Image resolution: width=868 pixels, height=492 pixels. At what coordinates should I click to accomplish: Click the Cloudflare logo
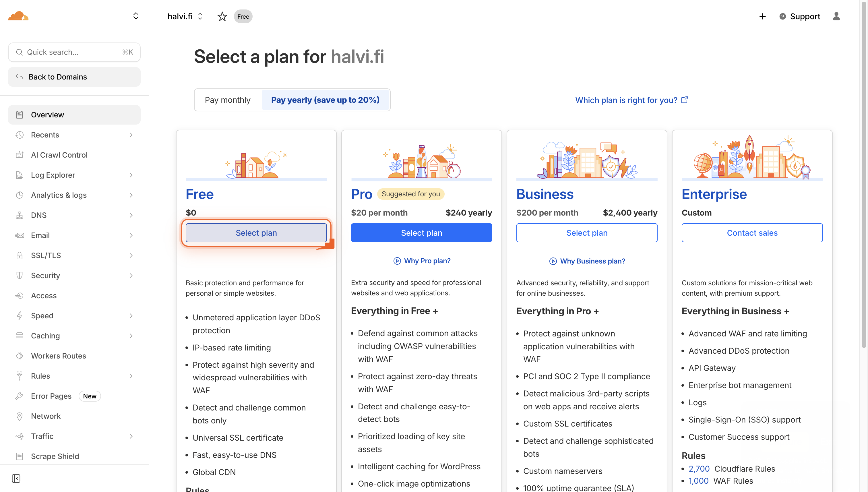[x=18, y=16]
